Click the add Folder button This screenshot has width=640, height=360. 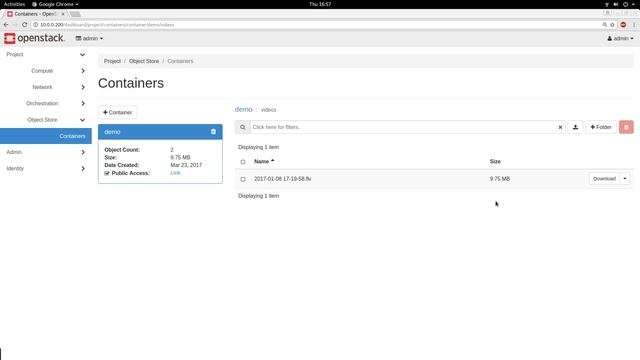[x=600, y=127]
